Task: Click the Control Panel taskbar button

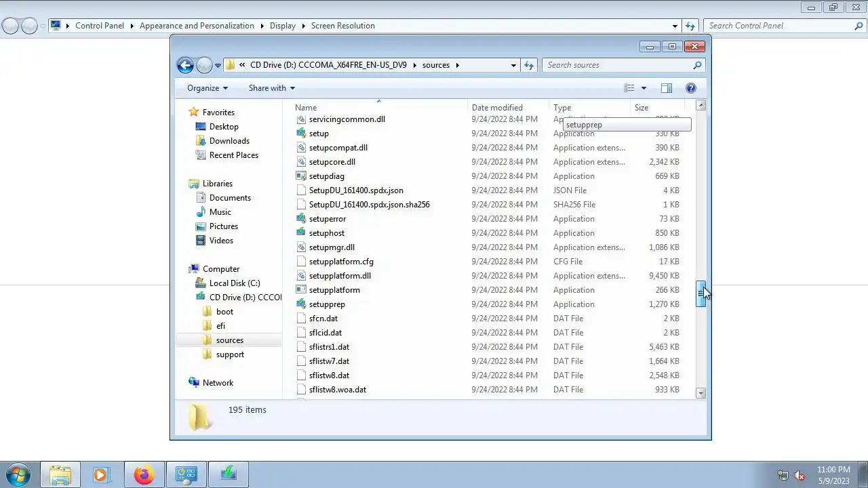Action: tap(186, 474)
